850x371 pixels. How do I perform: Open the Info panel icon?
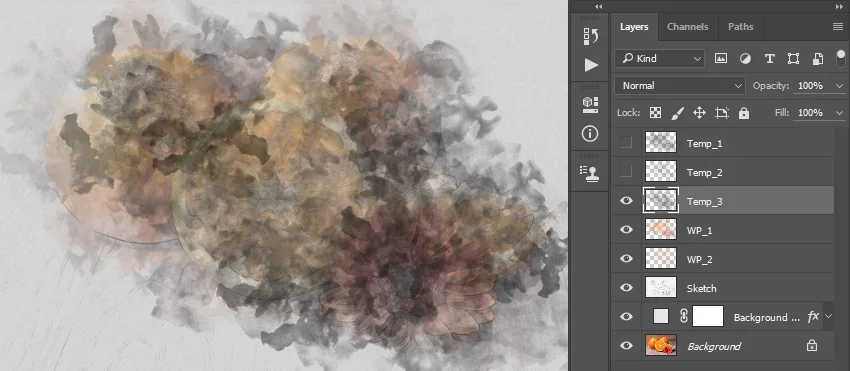tap(590, 133)
